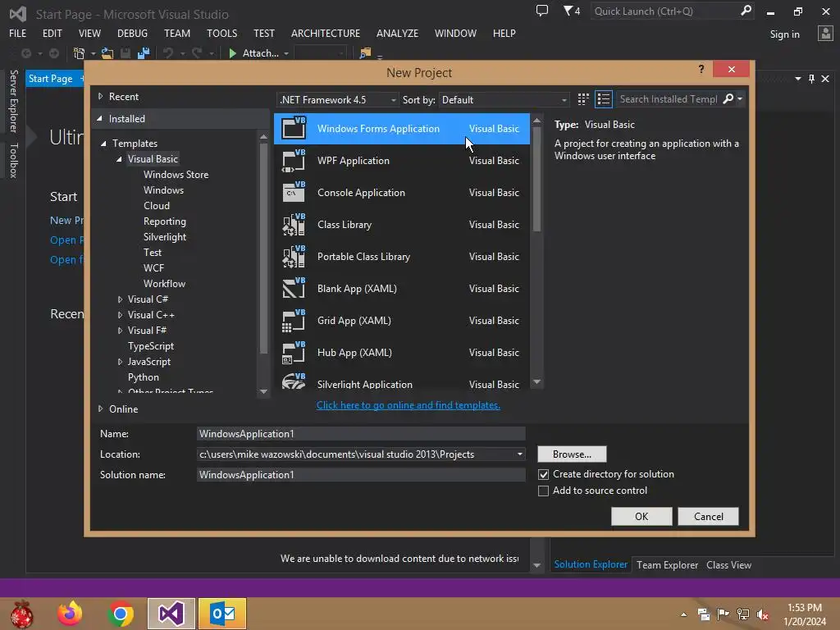
Task: Open Firefox from the taskbar
Action: 70,614
